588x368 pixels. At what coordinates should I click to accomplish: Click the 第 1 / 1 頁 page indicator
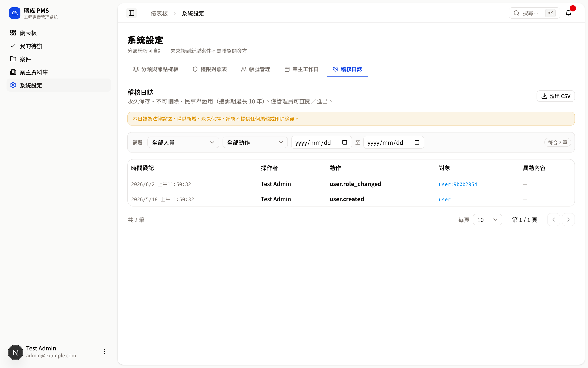click(524, 220)
